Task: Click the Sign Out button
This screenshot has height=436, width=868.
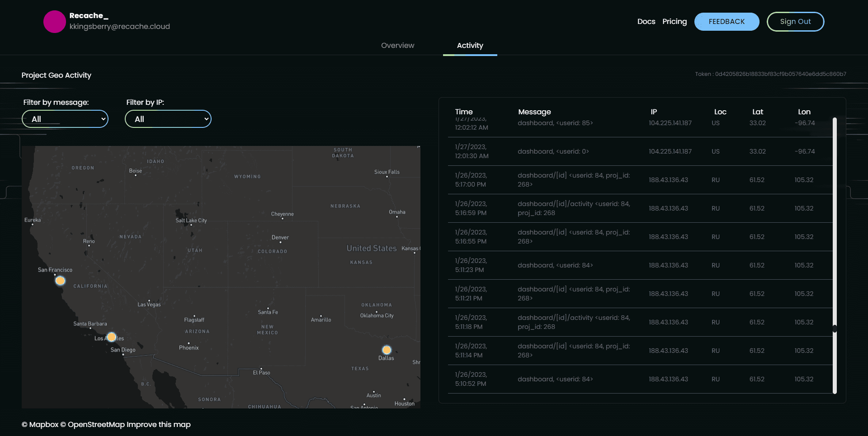Action: click(x=795, y=22)
